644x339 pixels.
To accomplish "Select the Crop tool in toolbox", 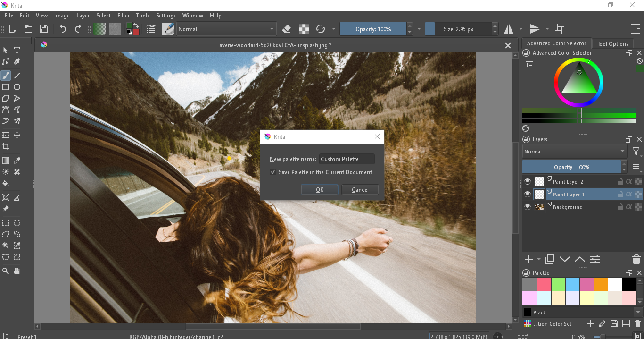I will click(x=6, y=146).
